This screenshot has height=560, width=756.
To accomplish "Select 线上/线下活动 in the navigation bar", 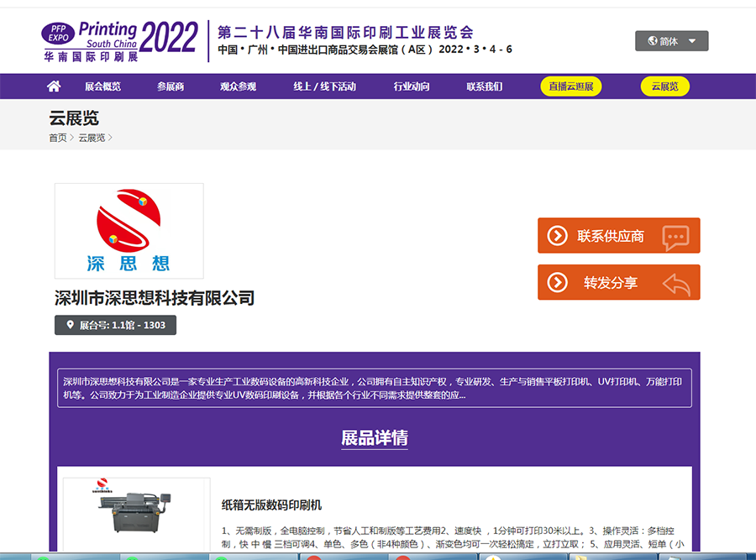I will [324, 86].
